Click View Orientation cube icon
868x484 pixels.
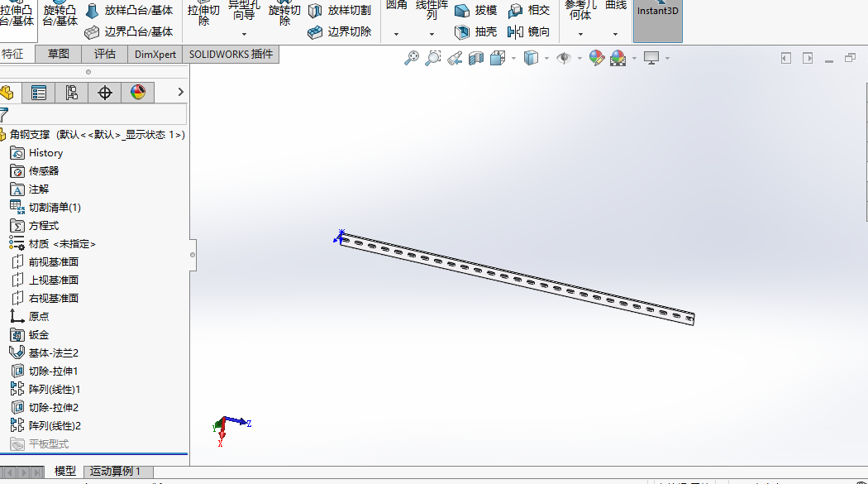498,58
